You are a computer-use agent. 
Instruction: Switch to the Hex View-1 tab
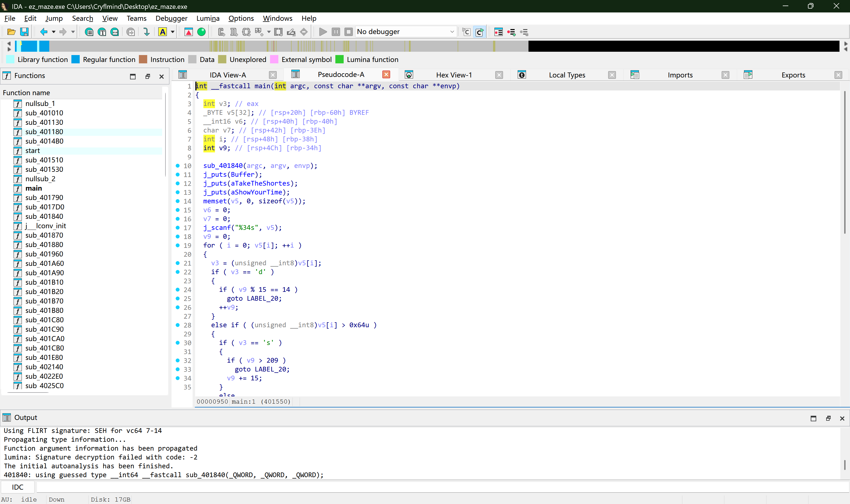(454, 75)
